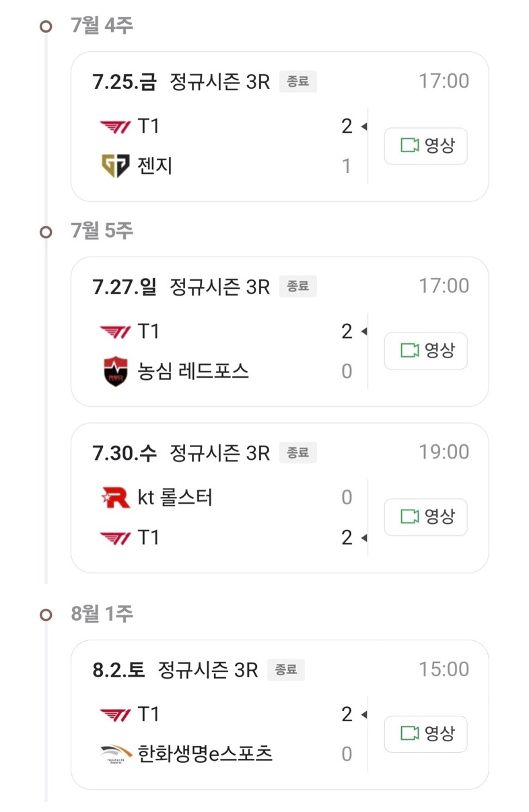Watch 영상 for kt Rolster match
The height and width of the screenshot is (812, 529).
tap(425, 517)
